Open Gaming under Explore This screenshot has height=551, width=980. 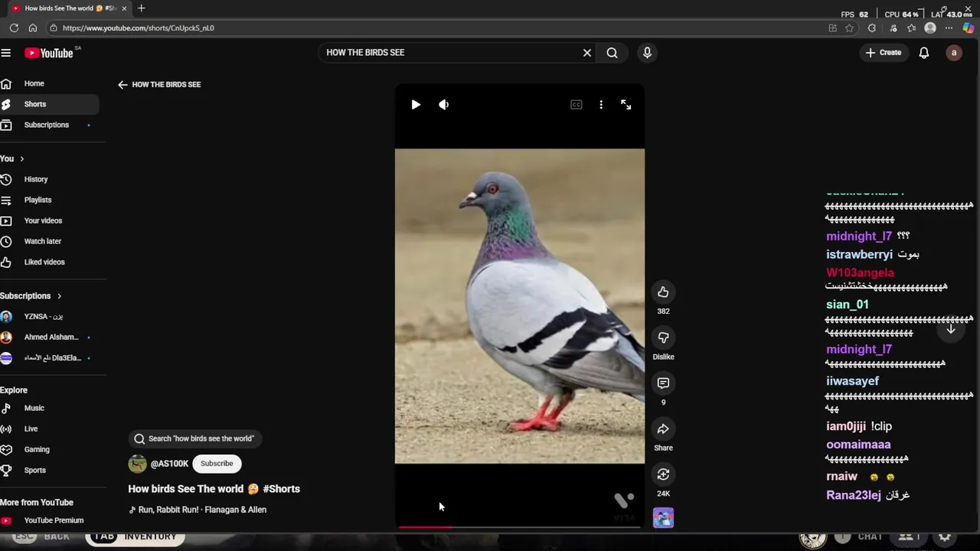(x=49, y=449)
